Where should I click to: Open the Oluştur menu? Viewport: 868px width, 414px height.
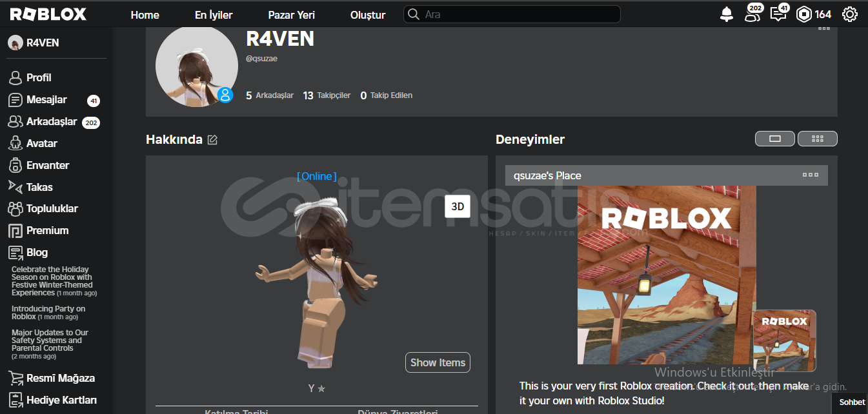[x=368, y=15]
